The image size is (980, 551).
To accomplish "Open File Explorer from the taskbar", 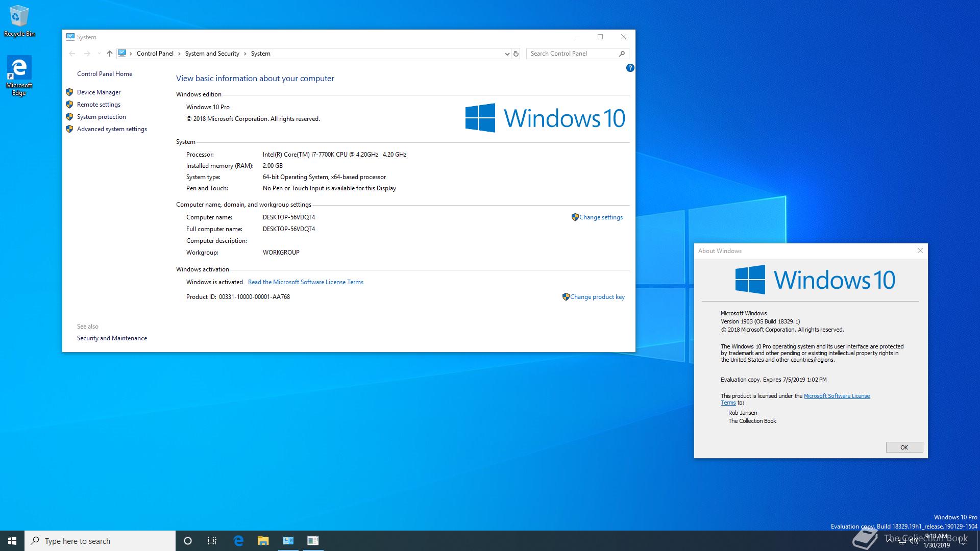I will coord(263,541).
